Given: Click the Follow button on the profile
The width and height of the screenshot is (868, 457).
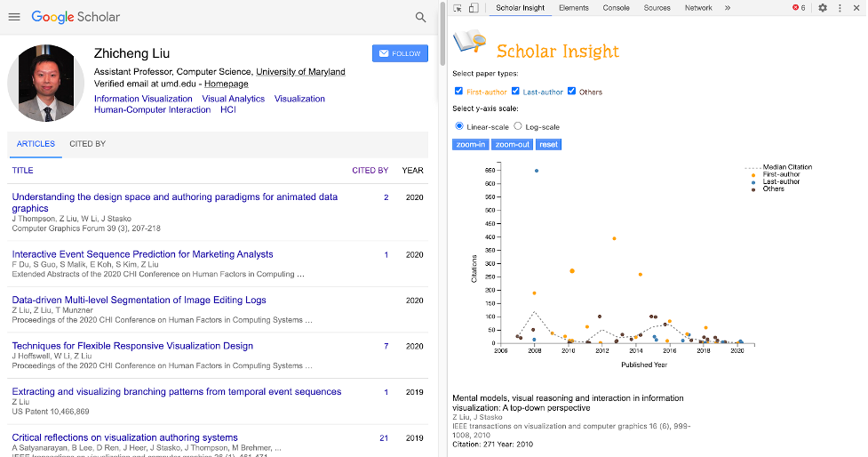Looking at the screenshot, I should pos(400,53).
